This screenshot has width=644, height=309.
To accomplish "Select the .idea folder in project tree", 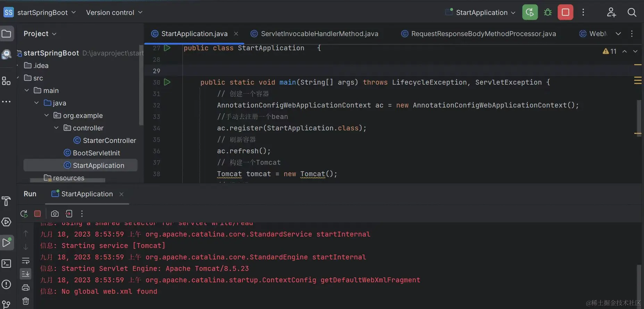I will [36, 66].
